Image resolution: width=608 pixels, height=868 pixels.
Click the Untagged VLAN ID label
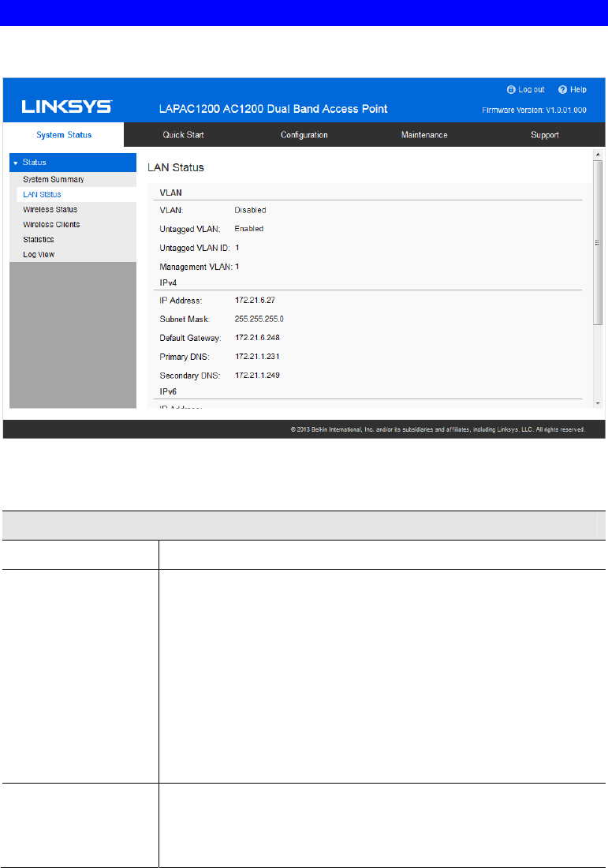coord(194,248)
